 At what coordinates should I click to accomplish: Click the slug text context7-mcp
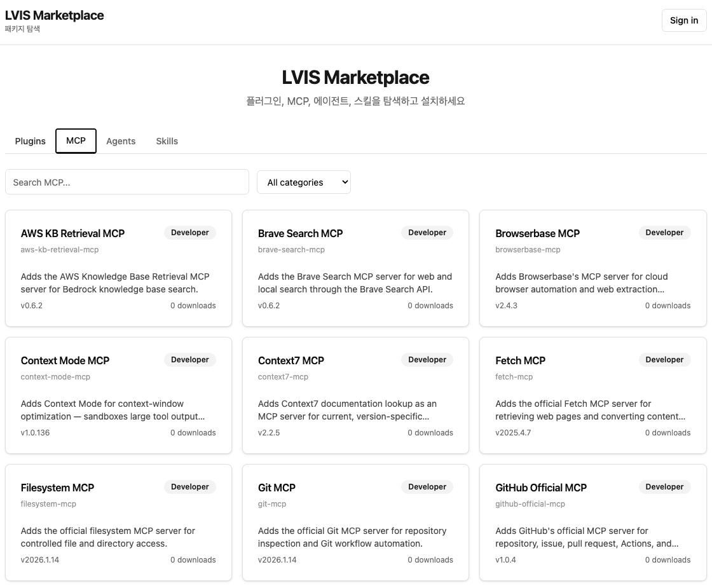pyautogui.click(x=283, y=377)
